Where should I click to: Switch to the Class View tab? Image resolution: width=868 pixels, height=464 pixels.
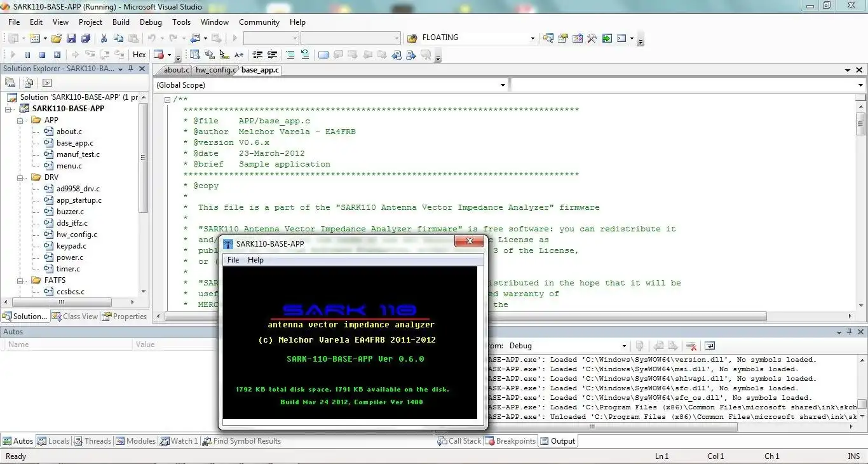pyautogui.click(x=75, y=317)
